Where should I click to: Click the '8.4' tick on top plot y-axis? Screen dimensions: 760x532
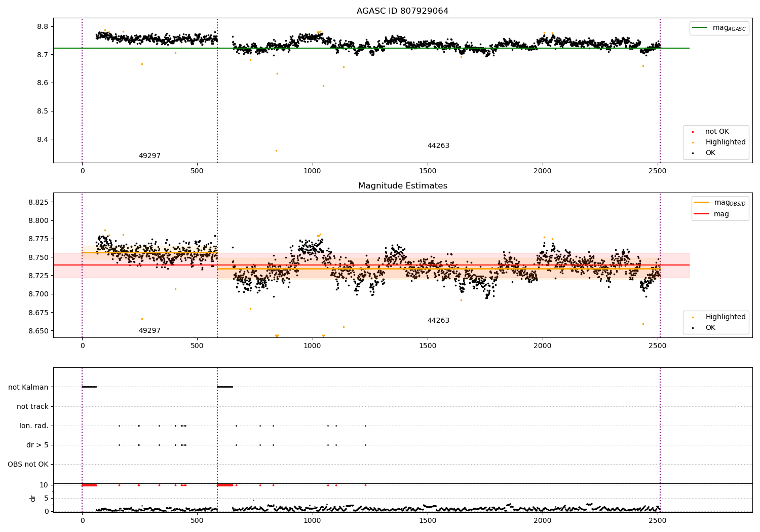tap(43, 139)
